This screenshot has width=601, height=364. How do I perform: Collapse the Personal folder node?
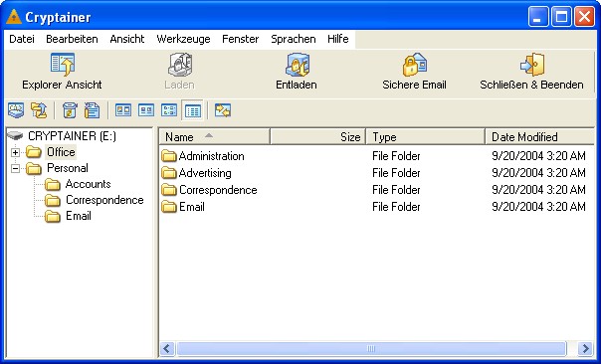click(x=15, y=169)
